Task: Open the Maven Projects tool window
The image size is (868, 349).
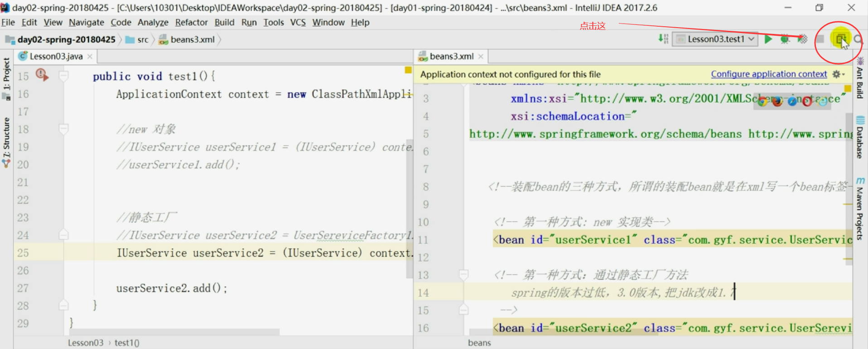Action: (x=860, y=209)
